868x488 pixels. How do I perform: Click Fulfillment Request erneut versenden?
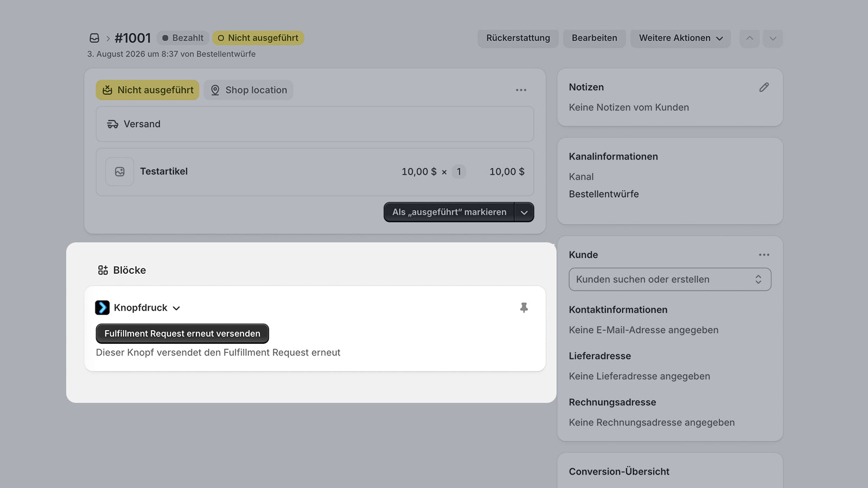pyautogui.click(x=182, y=333)
